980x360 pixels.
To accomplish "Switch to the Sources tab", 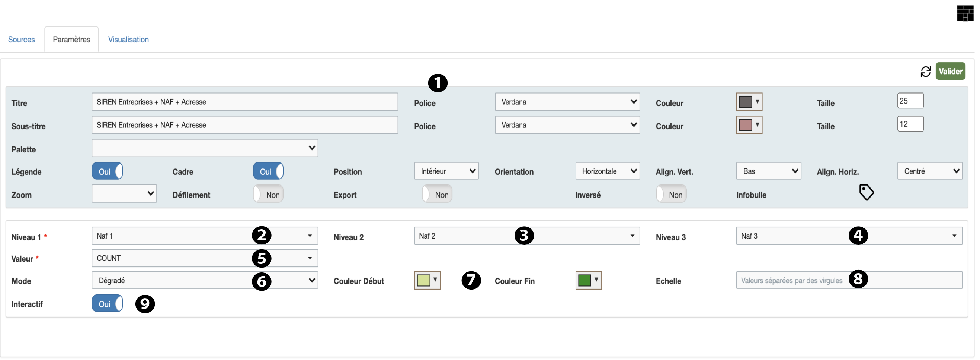I will click(21, 39).
